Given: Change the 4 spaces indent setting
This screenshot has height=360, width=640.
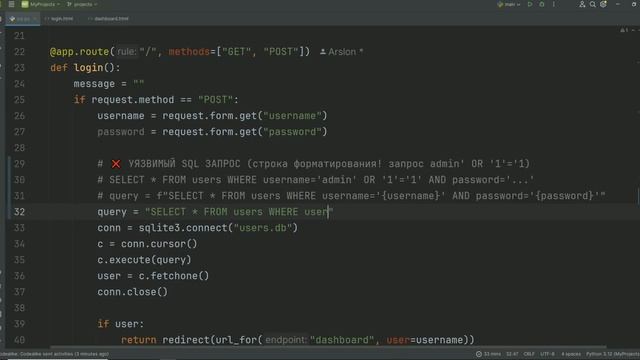Looking at the screenshot, I should pos(571,354).
